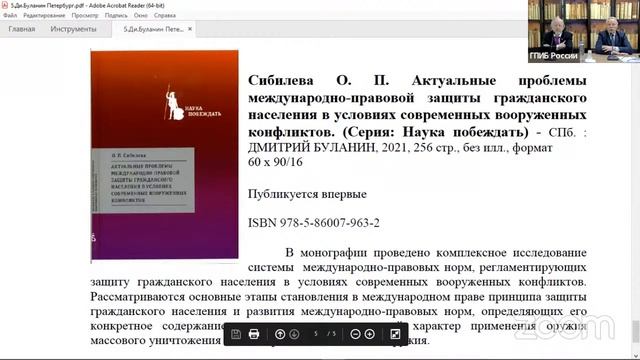Open the Просмотр menu
This screenshot has width=640, height=360.
(85, 15)
